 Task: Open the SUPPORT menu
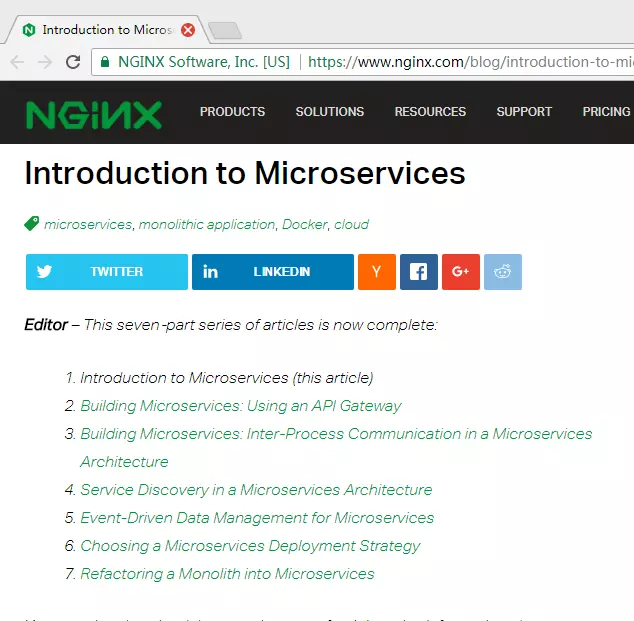pyautogui.click(x=524, y=112)
